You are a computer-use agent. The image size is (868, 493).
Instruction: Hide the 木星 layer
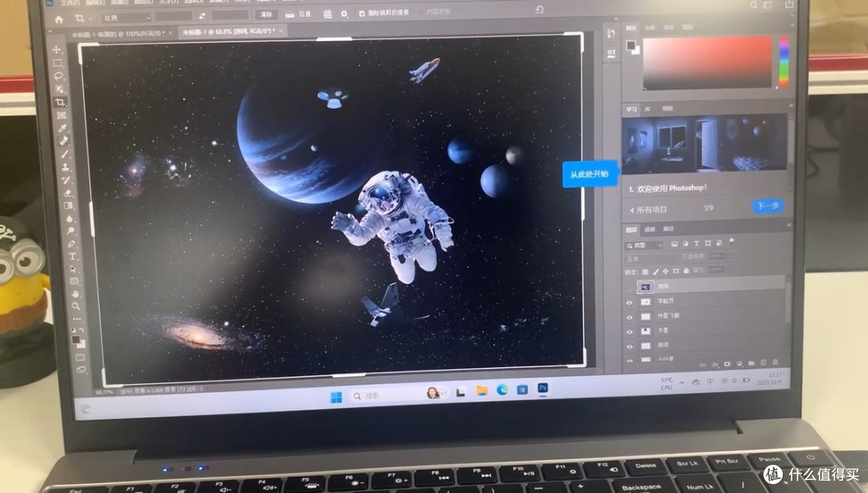[x=629, y=332]
